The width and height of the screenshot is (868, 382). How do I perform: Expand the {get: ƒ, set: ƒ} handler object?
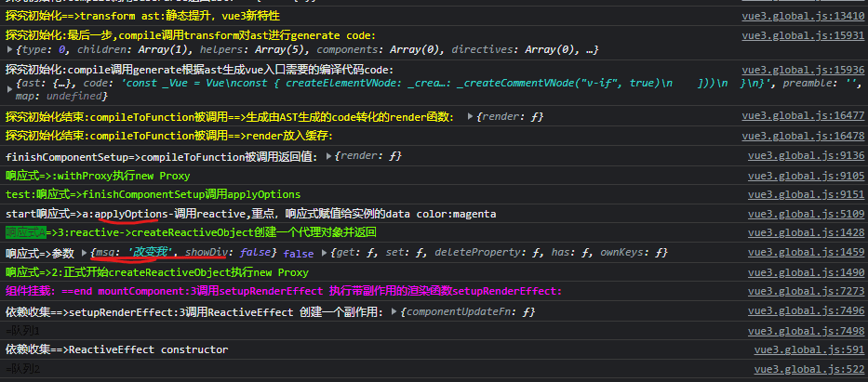[x=325, y=253]
